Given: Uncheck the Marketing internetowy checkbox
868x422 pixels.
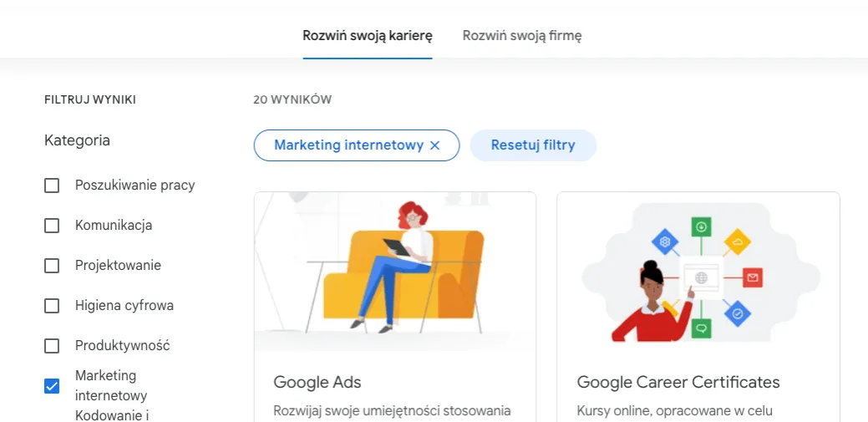Looking at the screenshot, I should 52,386.
